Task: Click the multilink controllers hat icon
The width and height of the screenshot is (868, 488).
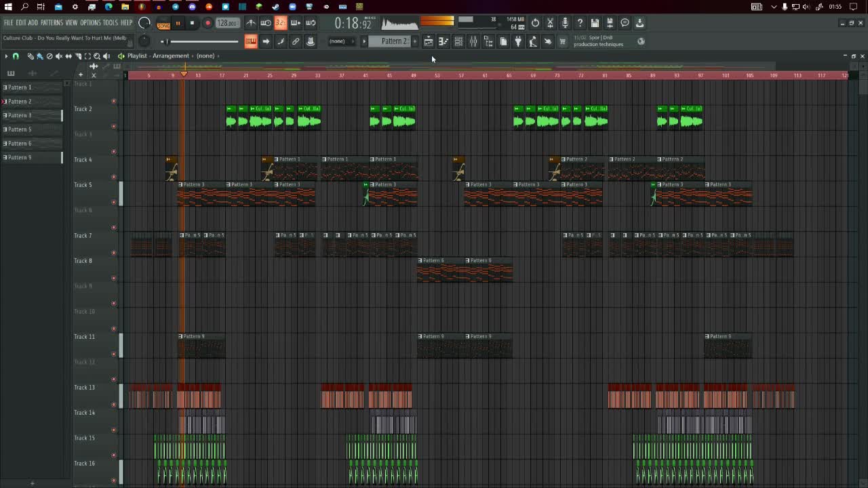Action: [311, 41]
